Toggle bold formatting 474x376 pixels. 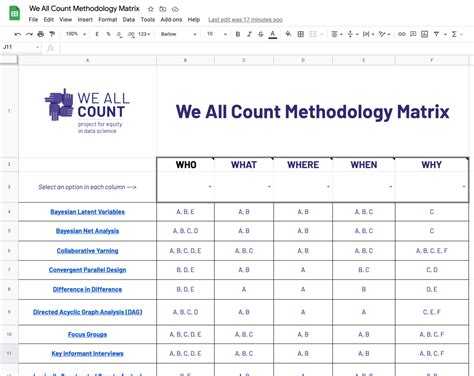point(238,34)
